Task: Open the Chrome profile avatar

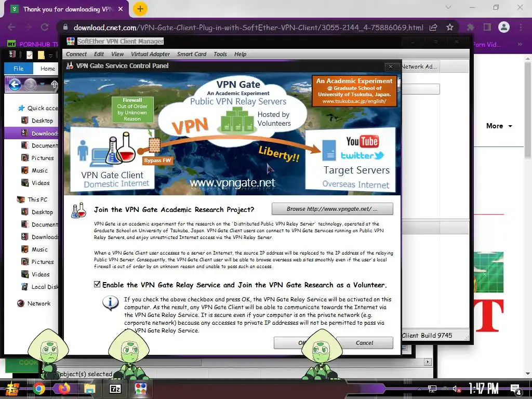Action: coord(504,27)
